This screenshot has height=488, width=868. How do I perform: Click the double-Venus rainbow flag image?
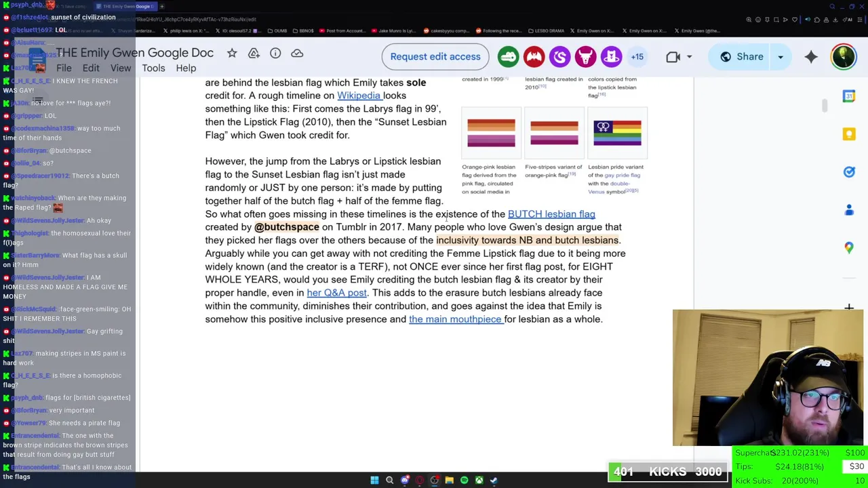pos(617,133)
